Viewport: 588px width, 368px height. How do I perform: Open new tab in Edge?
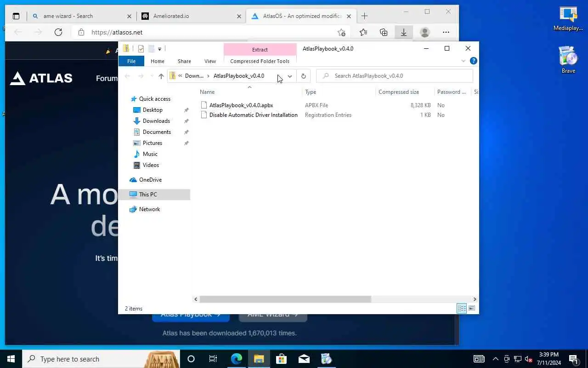point(364,16)
